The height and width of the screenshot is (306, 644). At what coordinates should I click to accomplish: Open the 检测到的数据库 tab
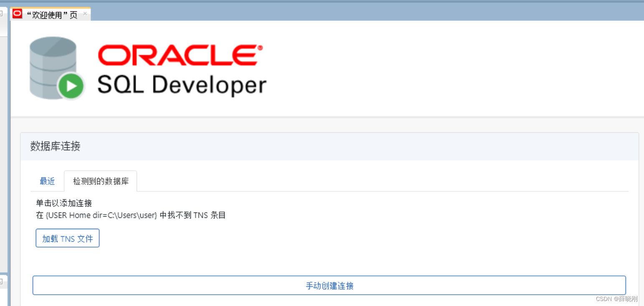100,181
